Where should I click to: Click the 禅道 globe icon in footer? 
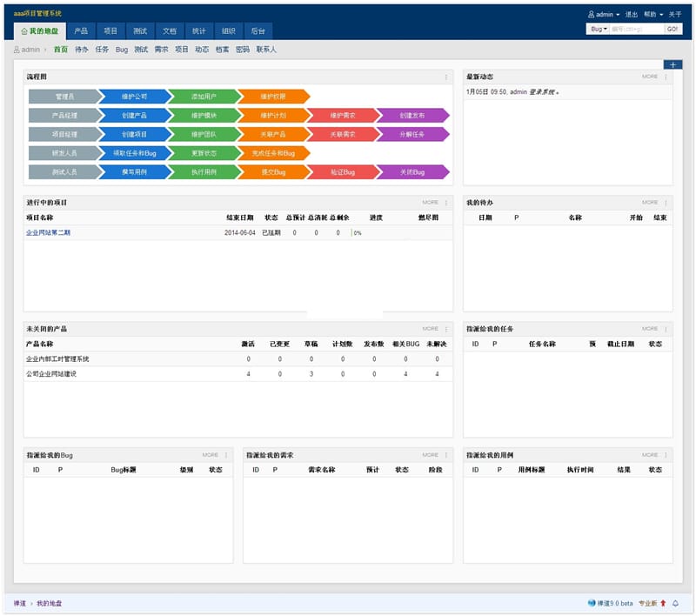[592, 603]
